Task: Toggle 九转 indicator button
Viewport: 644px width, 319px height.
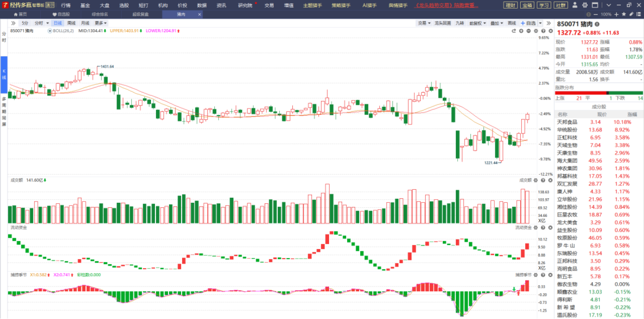Action: [x=460, y=23]
